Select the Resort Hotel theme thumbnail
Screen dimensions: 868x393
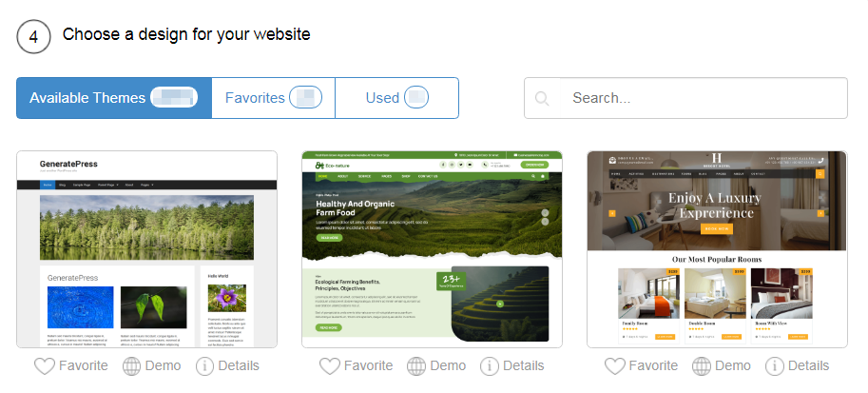tap(717, 249)
